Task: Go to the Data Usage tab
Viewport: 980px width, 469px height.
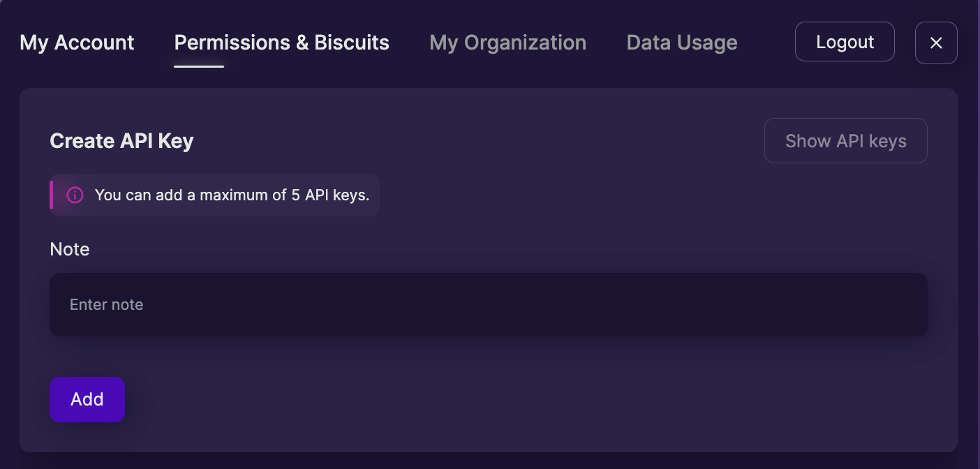Action: [682, 43]
